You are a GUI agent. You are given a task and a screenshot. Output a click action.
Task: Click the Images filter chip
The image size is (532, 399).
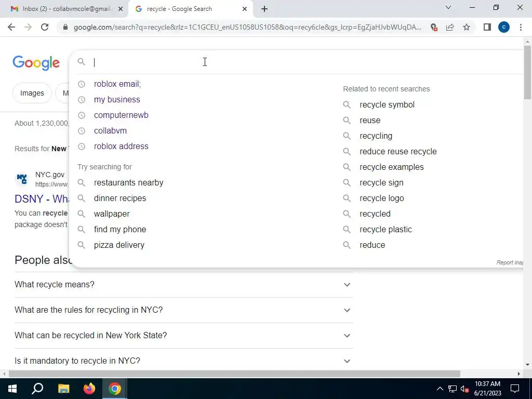(x=32, y=93)
